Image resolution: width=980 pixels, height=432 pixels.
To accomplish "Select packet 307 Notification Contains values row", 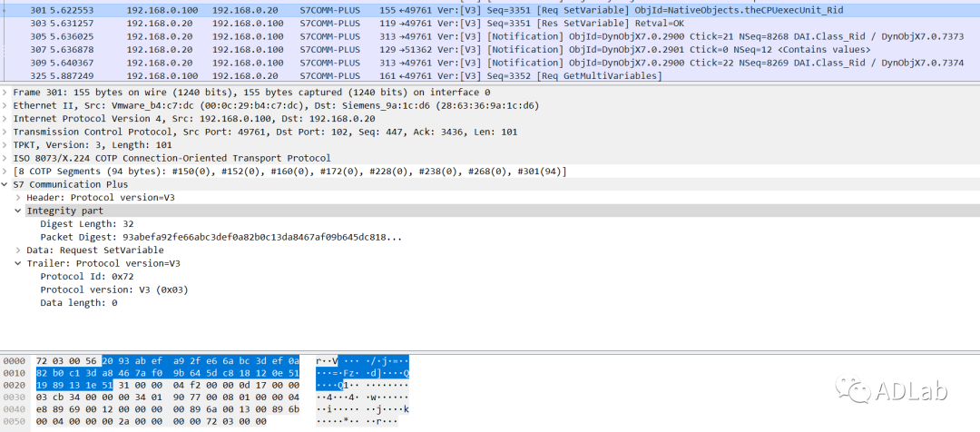I will (x=363, y=49).
